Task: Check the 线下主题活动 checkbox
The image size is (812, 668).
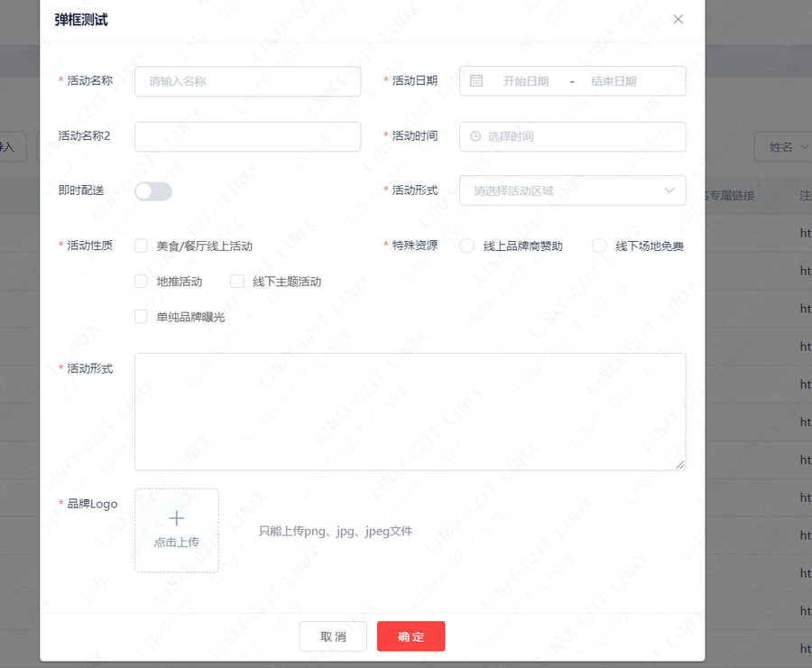Action: (236, 281)
